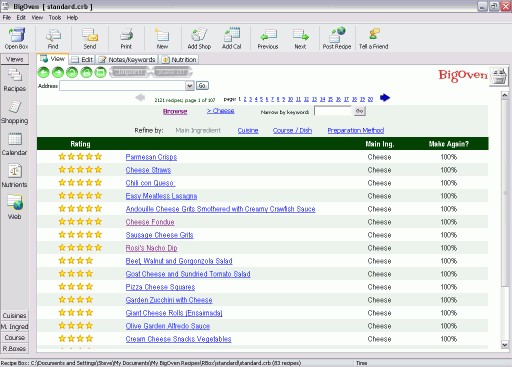Click green round button left of Import
Viewport: 512px width, 367px height.
(x=100, y=72)
